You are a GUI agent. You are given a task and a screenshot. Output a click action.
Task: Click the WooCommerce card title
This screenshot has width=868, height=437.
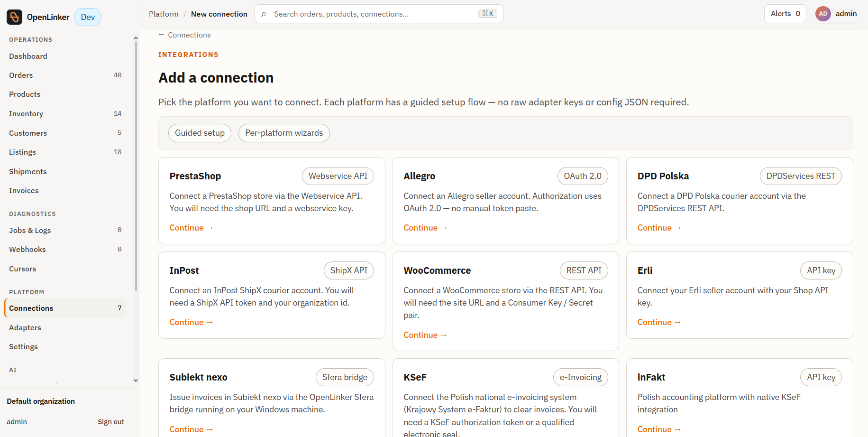437,270
